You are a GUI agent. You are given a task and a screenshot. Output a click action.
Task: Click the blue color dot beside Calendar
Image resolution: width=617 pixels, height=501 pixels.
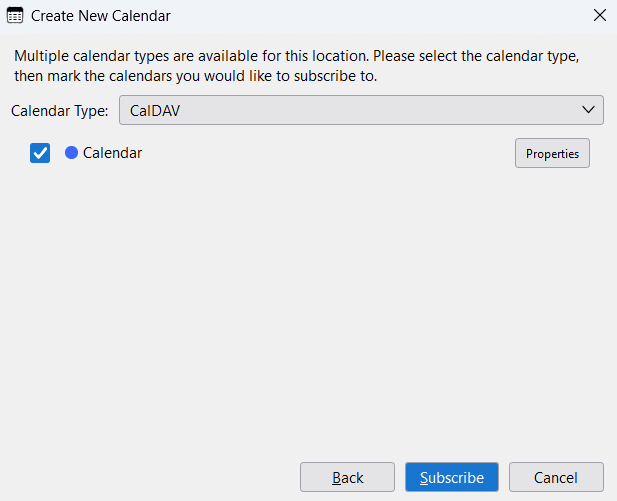pos(71,153)
